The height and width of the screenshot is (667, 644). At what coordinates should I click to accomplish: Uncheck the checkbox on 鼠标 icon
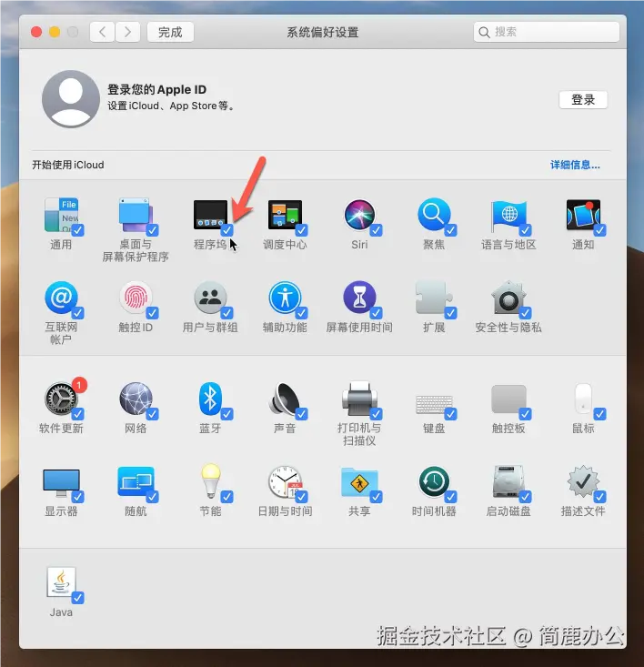click(x=599, y=413)
